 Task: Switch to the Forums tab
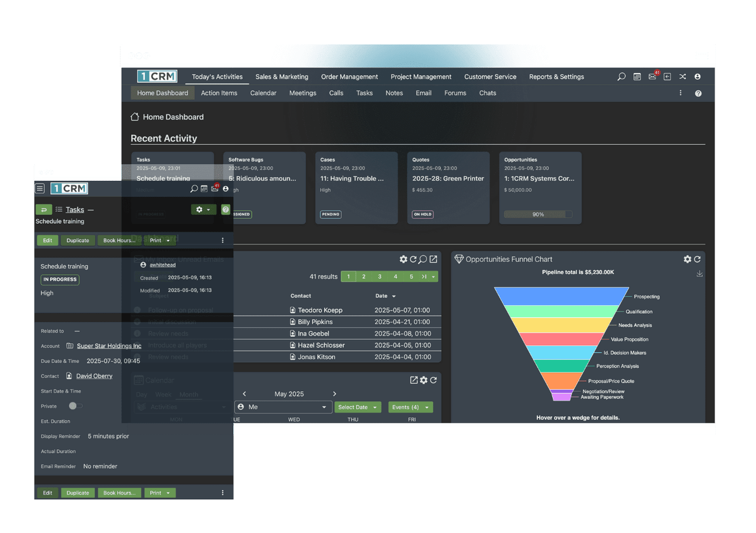tap(455, 93)
